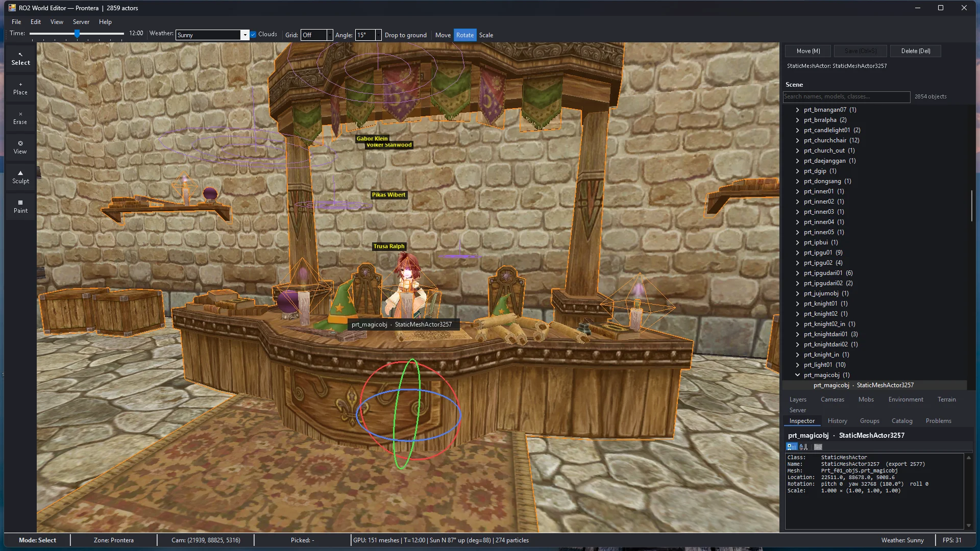980x551 pixels.
Task: Activate the Paint tool
Action: 20,207
